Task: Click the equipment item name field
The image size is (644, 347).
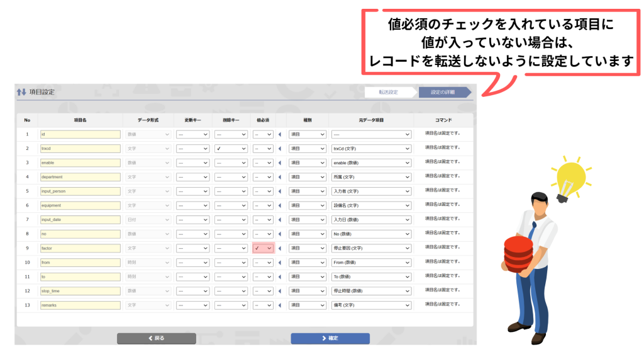Action: pyautogui.click(x=79, y=205)
